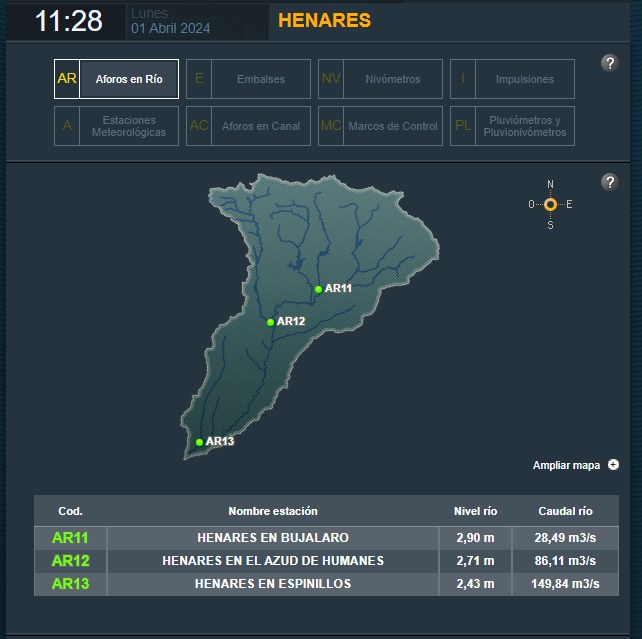Screen dimensions: 642x639
Task: Click HENARES EN ESPINILLOS station name
Action: pos(273,584)
